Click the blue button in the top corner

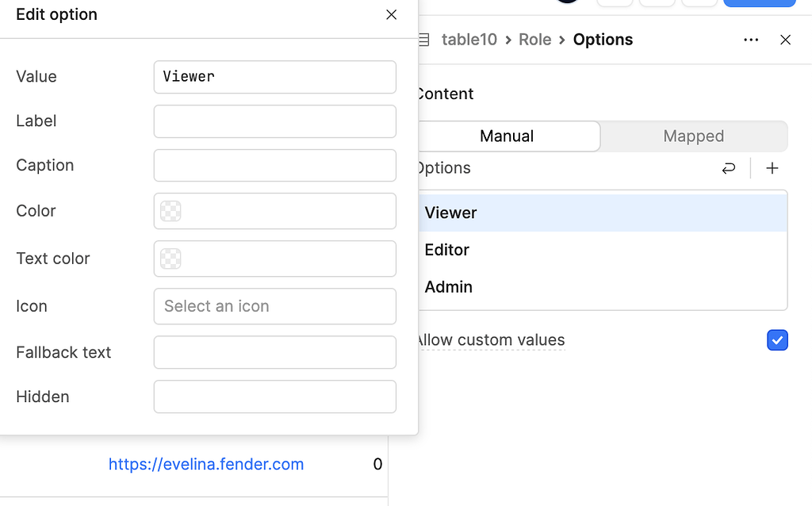(759, 3)
